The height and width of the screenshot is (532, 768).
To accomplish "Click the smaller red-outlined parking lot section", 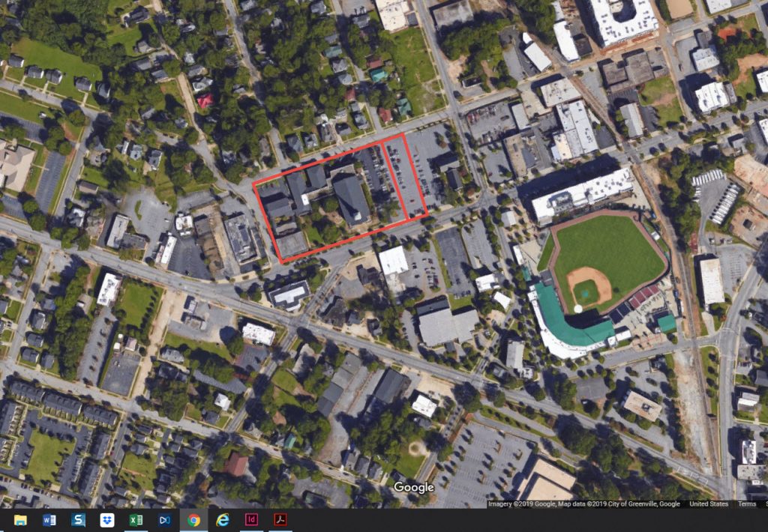I will 405,178.
